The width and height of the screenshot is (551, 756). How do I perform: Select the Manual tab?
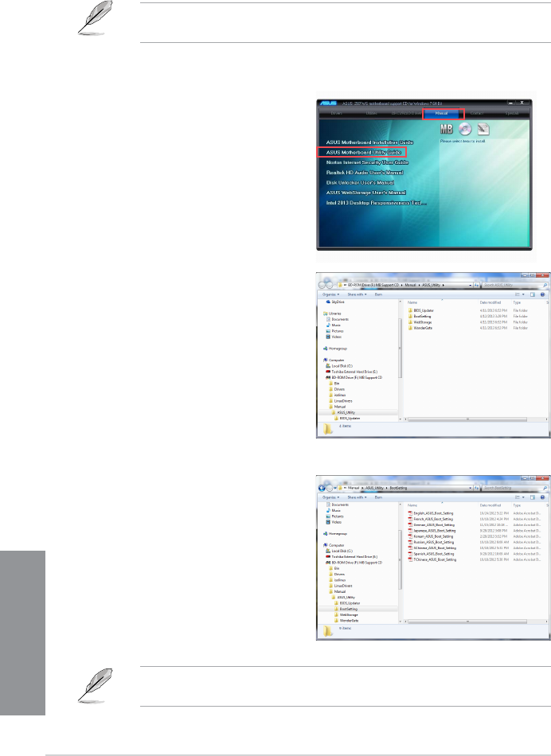coord(442,113)
